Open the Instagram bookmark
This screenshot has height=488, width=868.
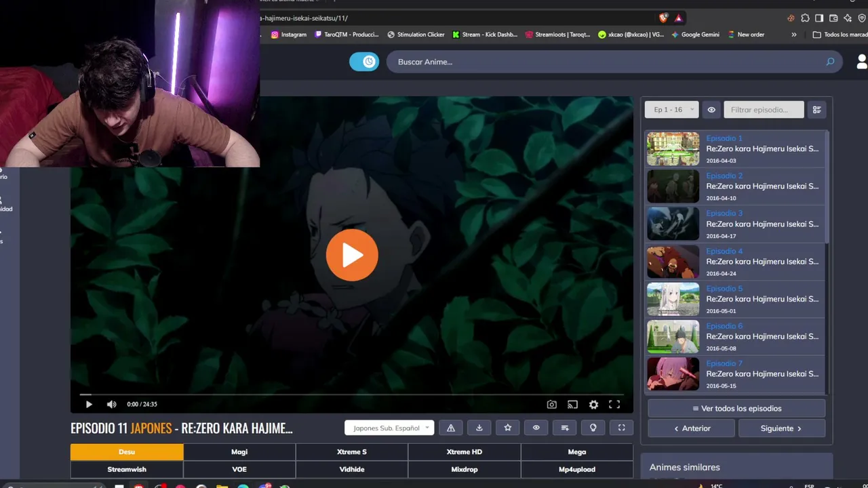pyautogui.click(x=289, y=35)
